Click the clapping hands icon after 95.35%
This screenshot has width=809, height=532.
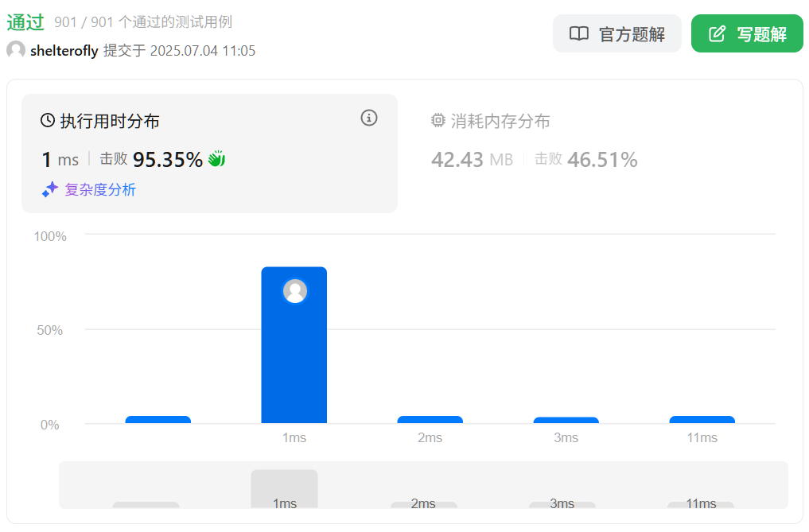tap(216, 159)
